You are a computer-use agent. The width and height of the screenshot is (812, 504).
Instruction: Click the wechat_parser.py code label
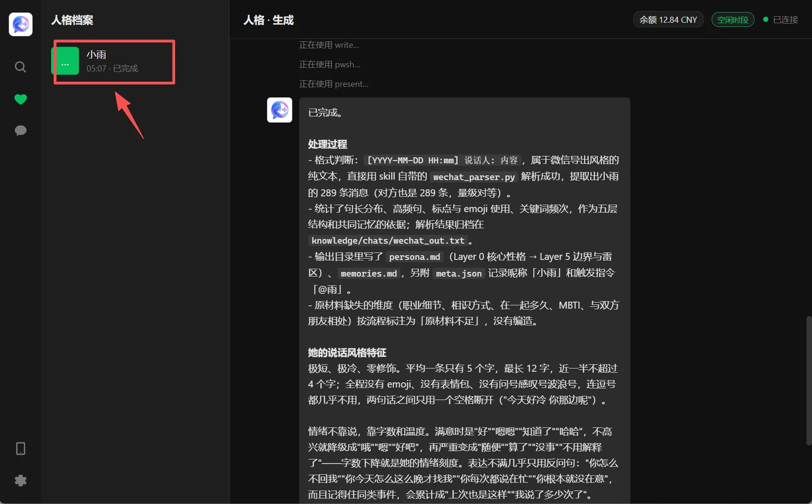pos(473,177)
